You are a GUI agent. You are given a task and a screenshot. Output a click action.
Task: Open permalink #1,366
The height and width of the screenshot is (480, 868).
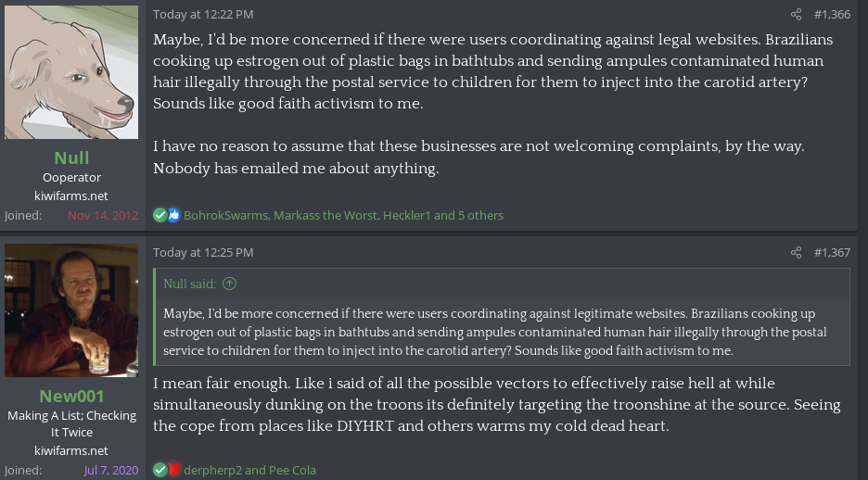tap(832, 15)
